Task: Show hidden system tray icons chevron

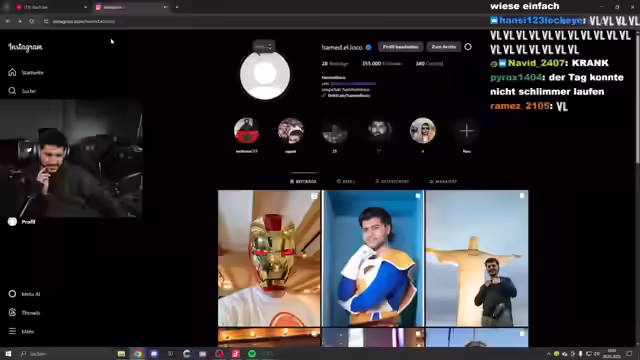Action: pos(549,354)
